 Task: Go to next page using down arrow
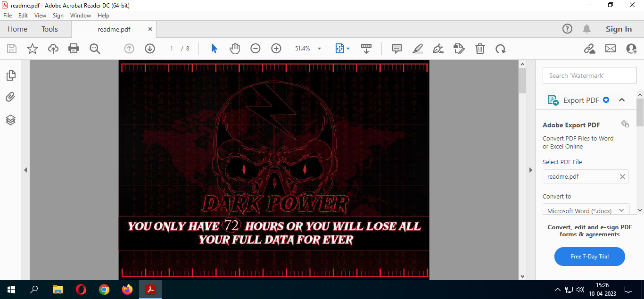pyautogui.click(x=150, y=49)
